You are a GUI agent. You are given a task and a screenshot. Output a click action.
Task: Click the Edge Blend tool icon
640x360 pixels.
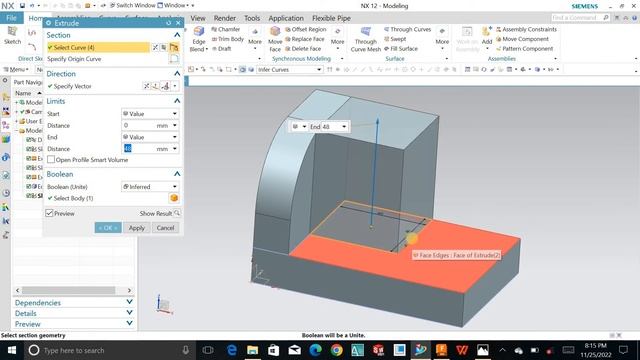pyautogui.click(x=199, y=32)
